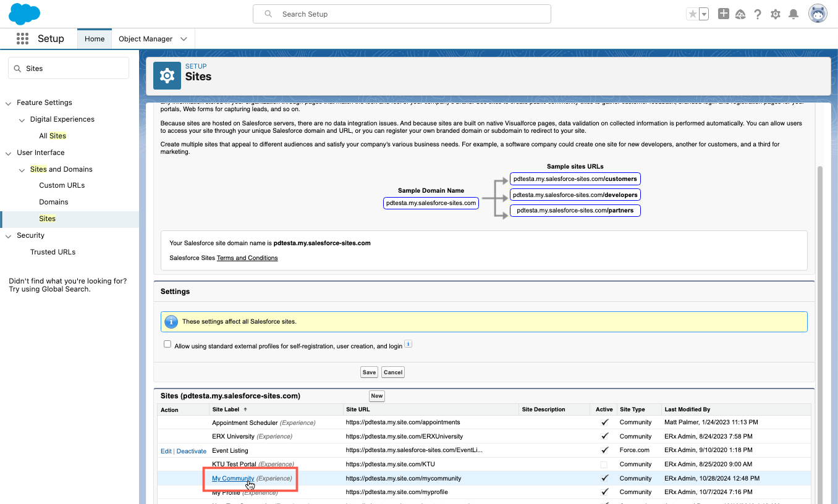
Task: Click the info icon beside the external profiles setting
Action: 408,344
